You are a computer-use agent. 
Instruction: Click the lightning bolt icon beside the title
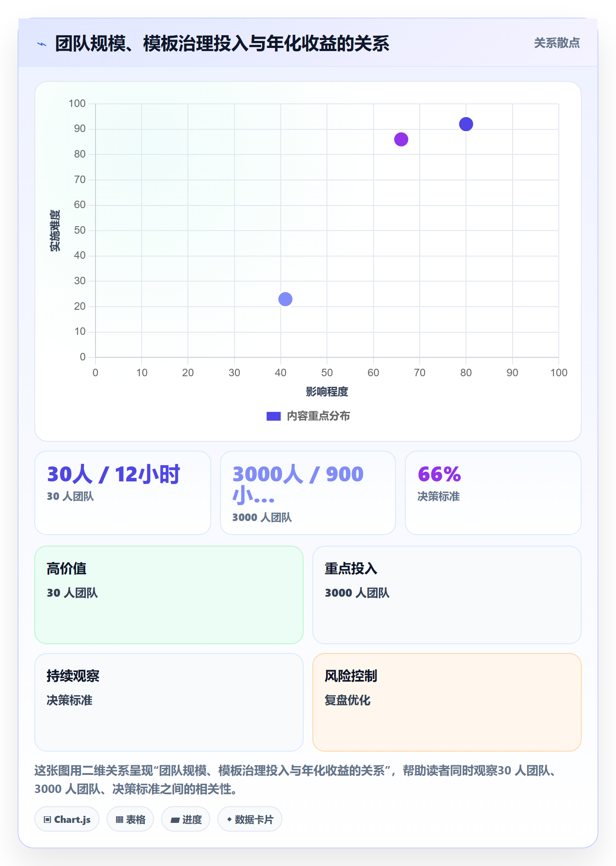(x=42, y=44)
